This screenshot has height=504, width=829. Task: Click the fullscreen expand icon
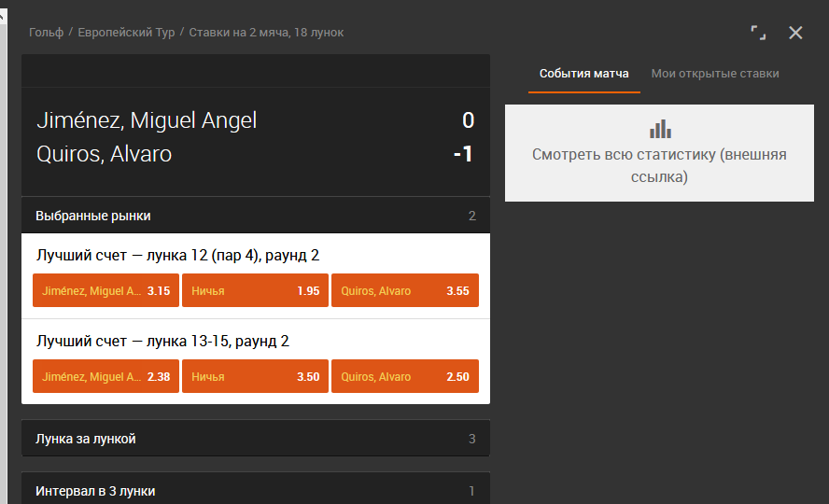click(758, 33)
